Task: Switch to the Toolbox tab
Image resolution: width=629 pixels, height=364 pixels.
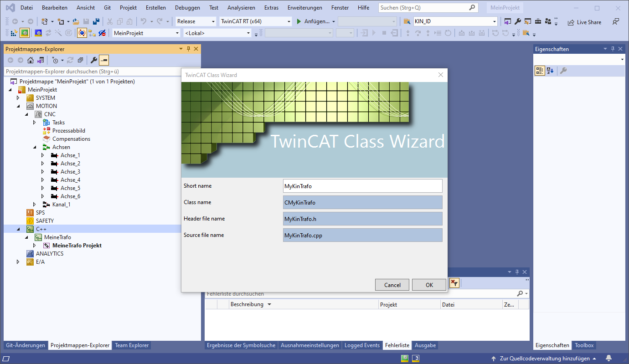Action: click(x=584, y=345)
